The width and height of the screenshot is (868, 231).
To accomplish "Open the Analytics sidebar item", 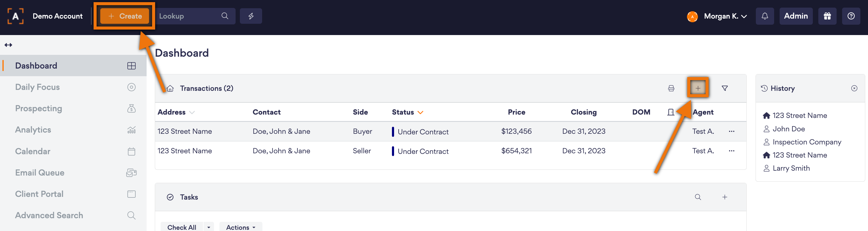I will (33, 130).
